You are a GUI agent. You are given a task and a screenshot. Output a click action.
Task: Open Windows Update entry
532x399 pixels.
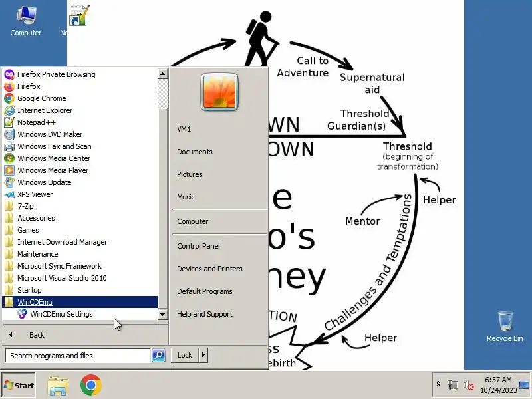(80, 182)
